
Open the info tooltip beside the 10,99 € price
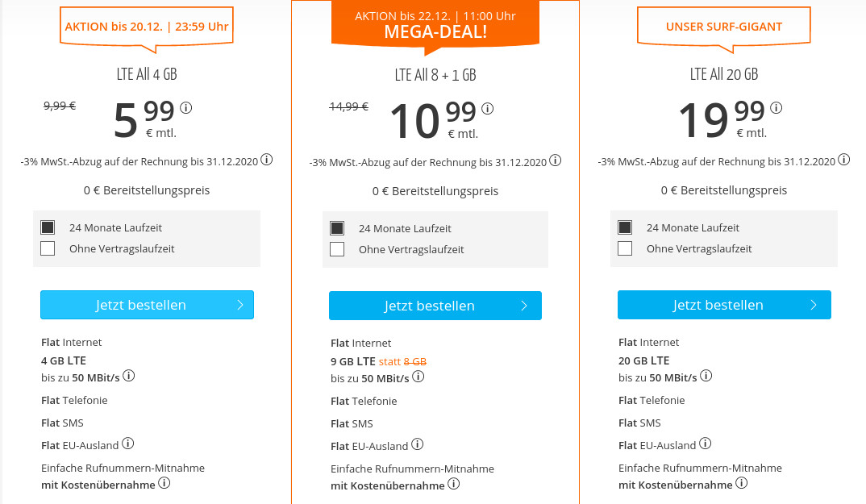point(486,106)
